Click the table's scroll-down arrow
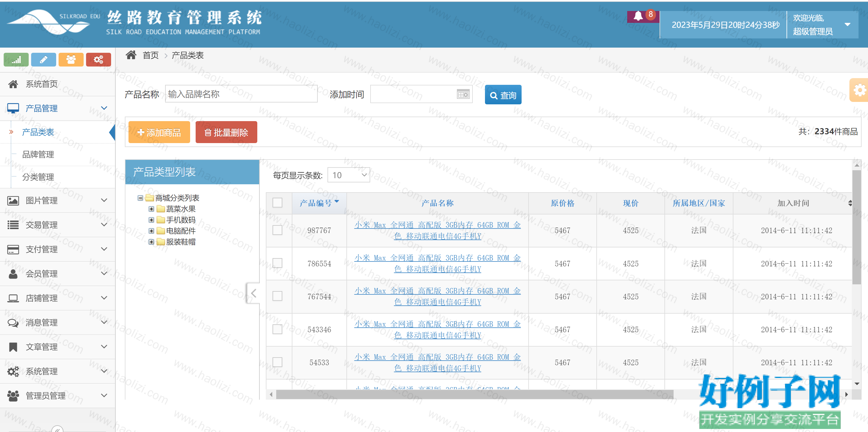The width and height of the screenshot is (868, 432). pyautogui.click(x=856, y=384)
